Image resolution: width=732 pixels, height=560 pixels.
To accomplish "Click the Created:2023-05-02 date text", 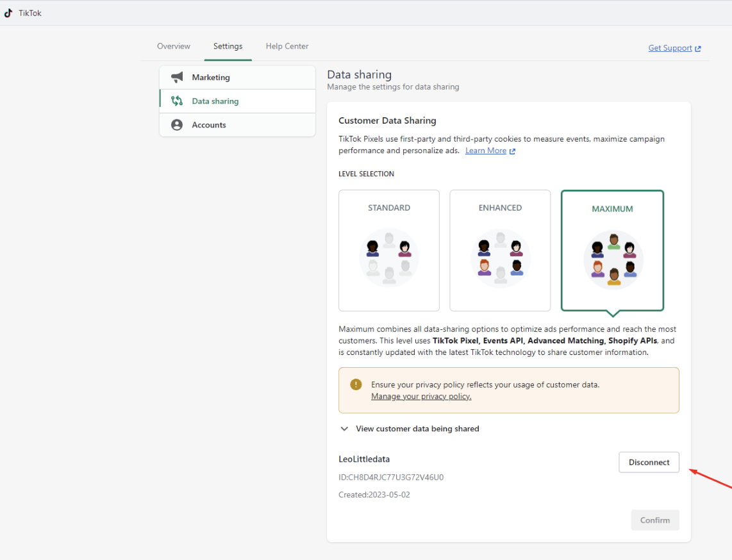I will pos(374,495).
